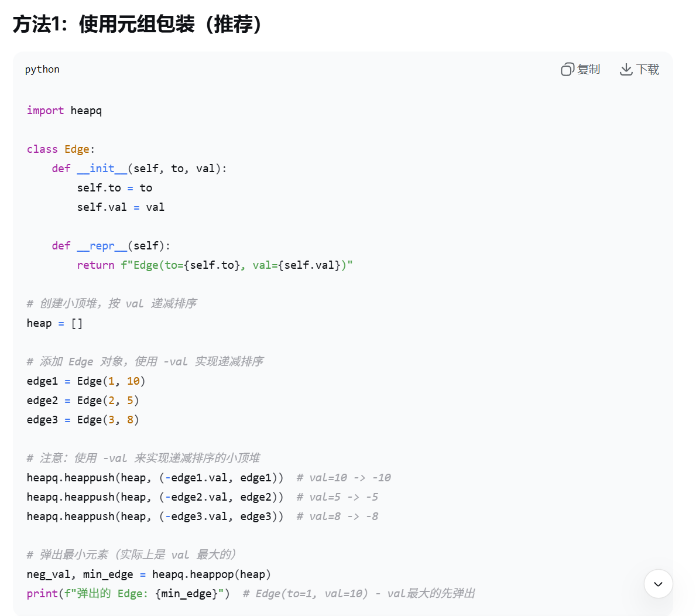This screenshot has width=696, height=616.
Task: Select the python language label on the code block
Action: click(42, 69)
